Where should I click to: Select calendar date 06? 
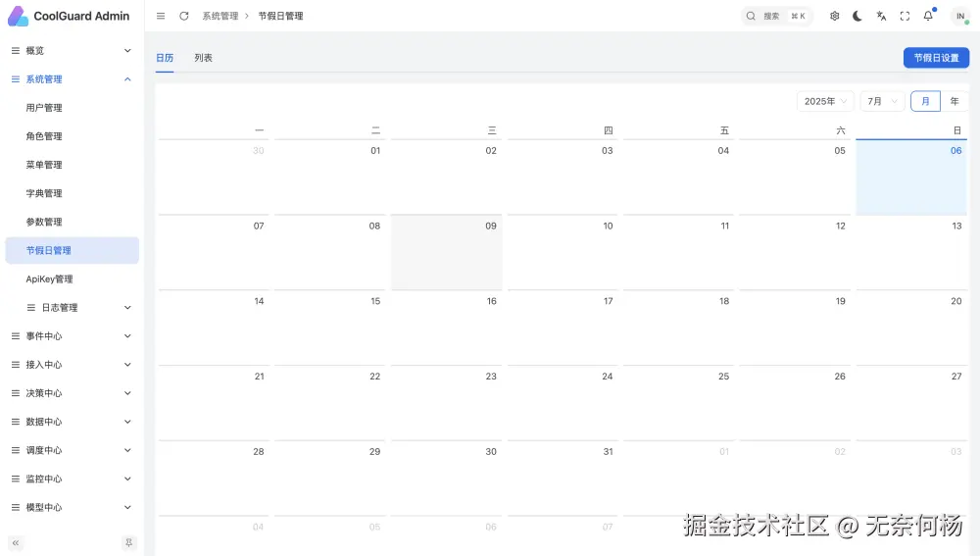(x=911, y=177)
